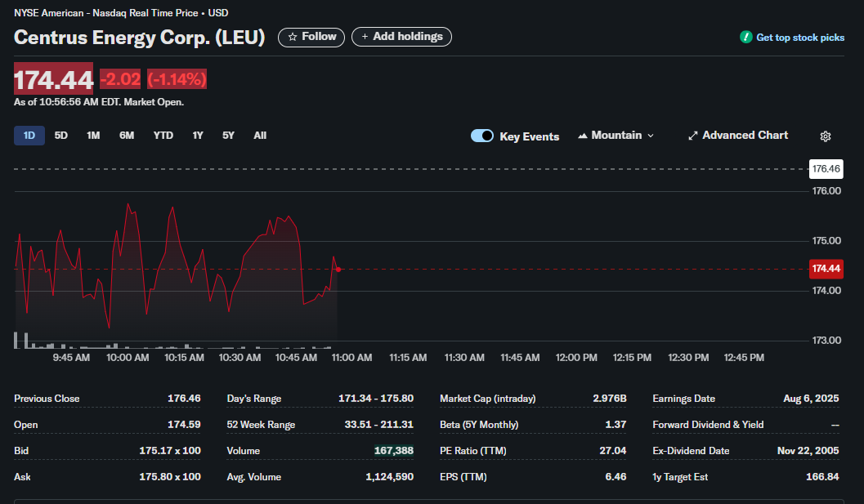Viewport: 864px width, 504px height.
Task: Click the Day's Range value 171.34 - 175.80
Action: pyautogui.click(x=376, y=399)
